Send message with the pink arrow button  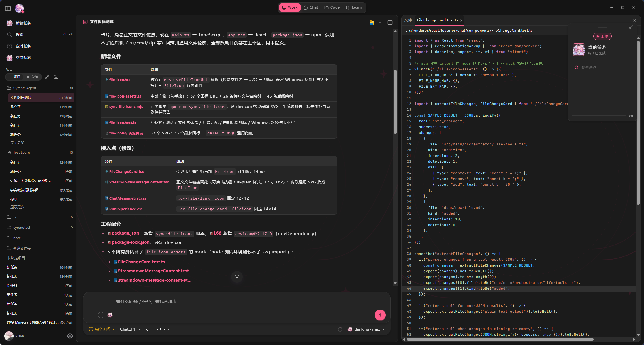380,315
